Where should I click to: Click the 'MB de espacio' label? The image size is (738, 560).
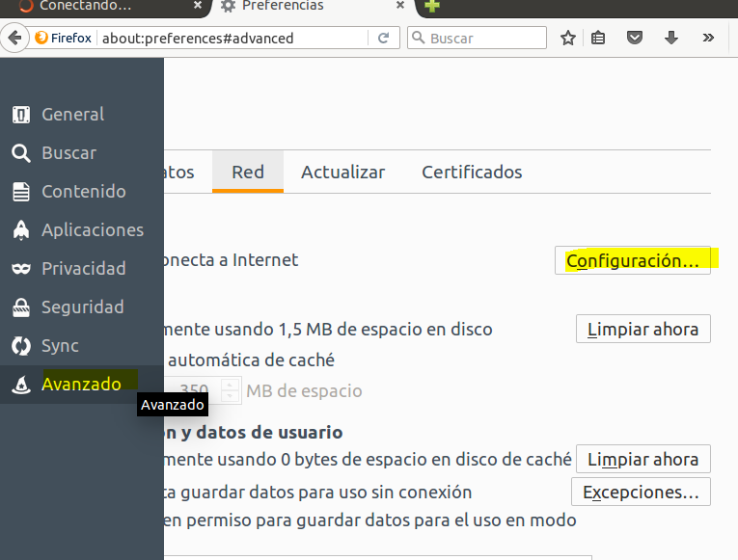pyautogui.click(x=304, y=390)
